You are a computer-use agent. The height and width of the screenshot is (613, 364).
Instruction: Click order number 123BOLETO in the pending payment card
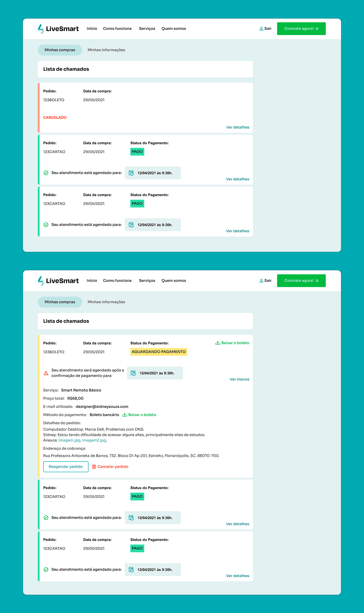coord(54,352)
